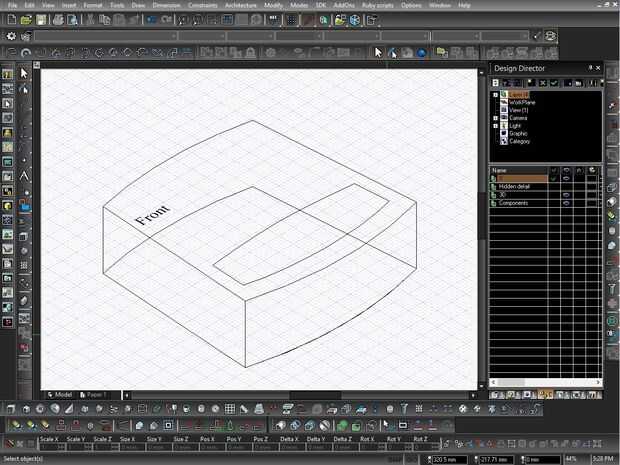Expand the Camera node in Design Director tree
Screen dimensions: 620x465
(x=495, y=117)
